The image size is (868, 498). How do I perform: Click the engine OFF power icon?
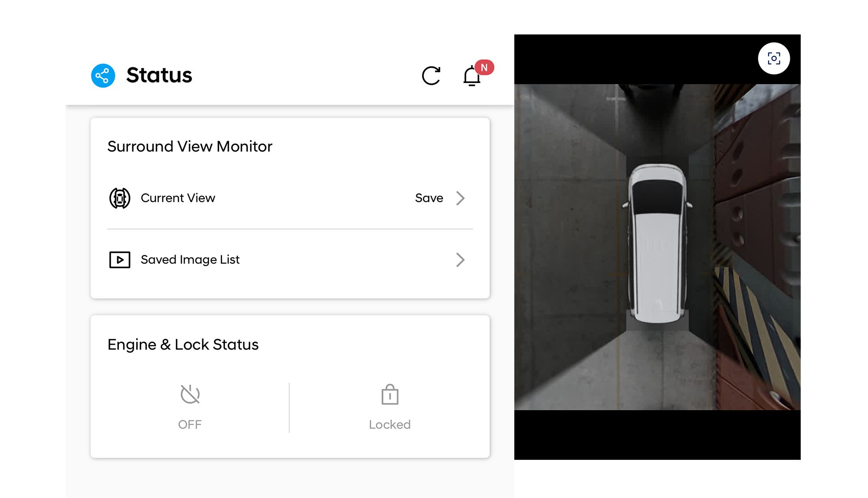coord(190,394)
